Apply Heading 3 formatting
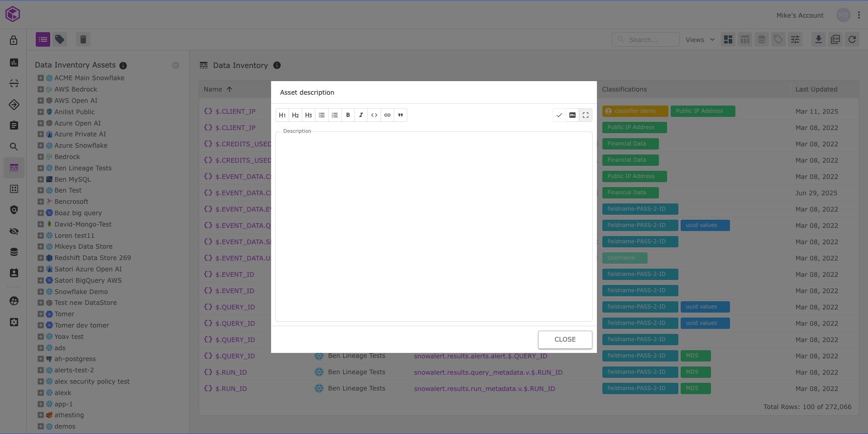 coord(309,115)
